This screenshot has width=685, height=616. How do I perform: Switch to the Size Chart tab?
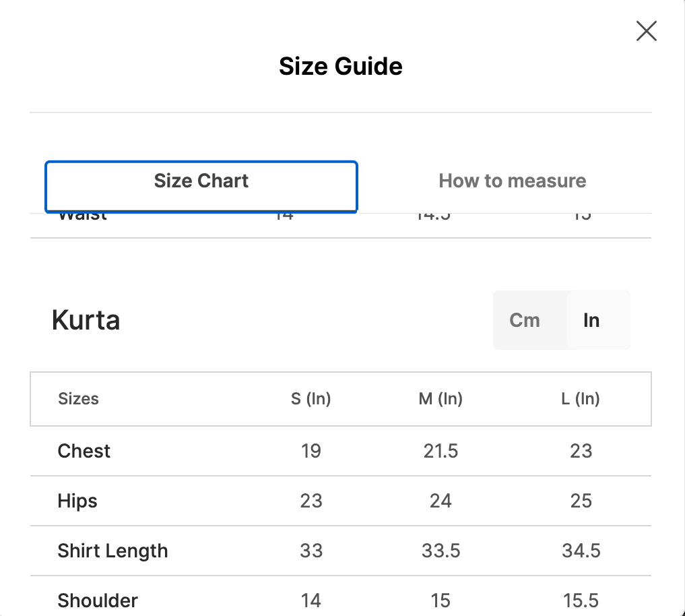coord(201,181)
